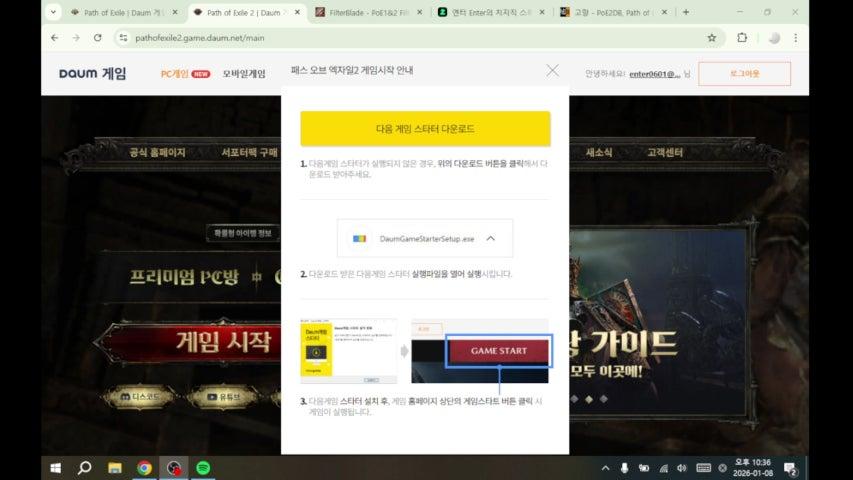Close the FilterBlade tab

pos(419,12)
